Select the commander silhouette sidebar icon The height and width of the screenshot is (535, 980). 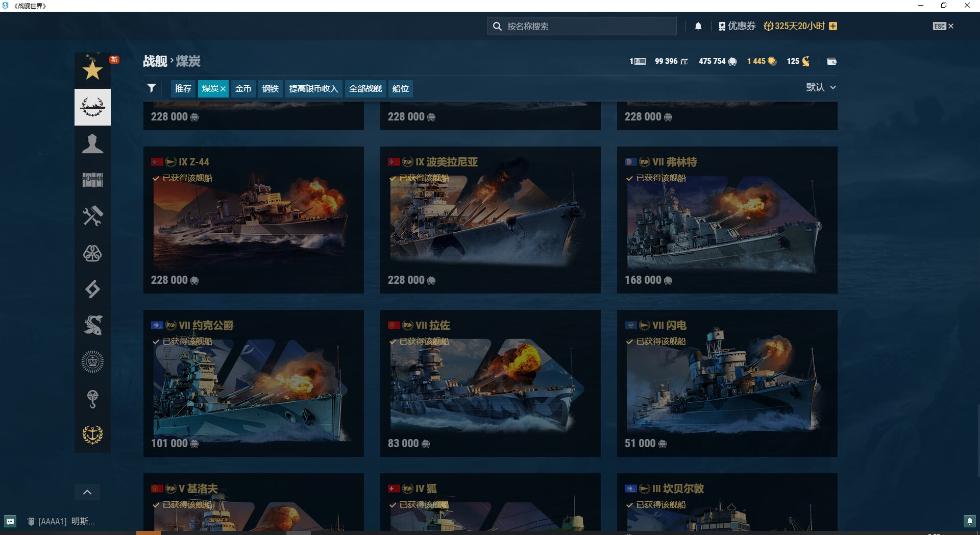pyautogui.click(x=92, y=144)
